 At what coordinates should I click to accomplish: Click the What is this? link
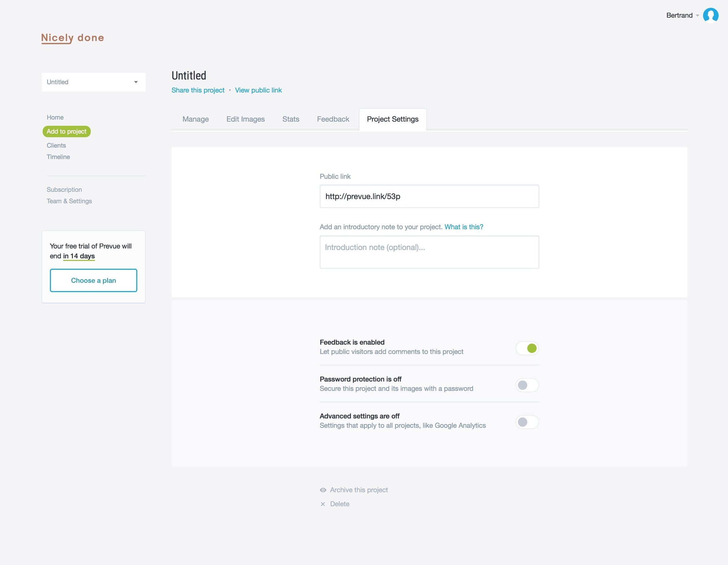[464, 227]
